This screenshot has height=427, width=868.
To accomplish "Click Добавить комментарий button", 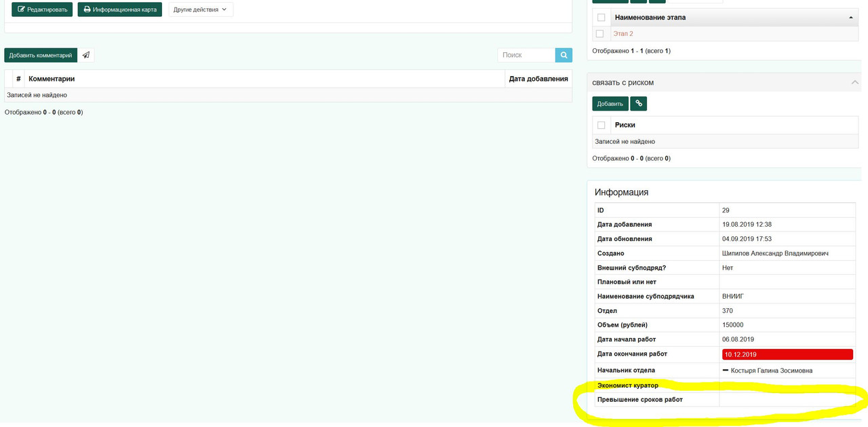I will point(41,56).
